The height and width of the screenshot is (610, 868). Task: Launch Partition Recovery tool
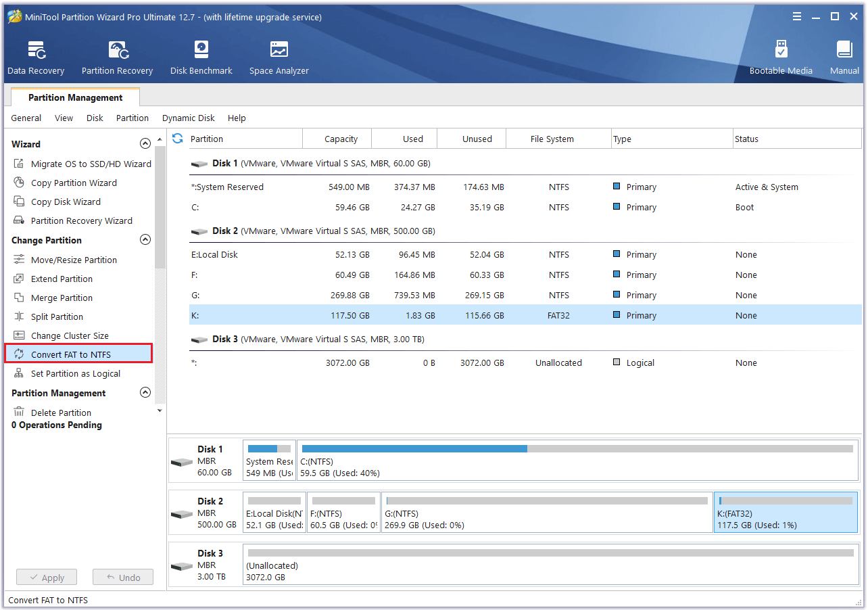pos(117,58)
